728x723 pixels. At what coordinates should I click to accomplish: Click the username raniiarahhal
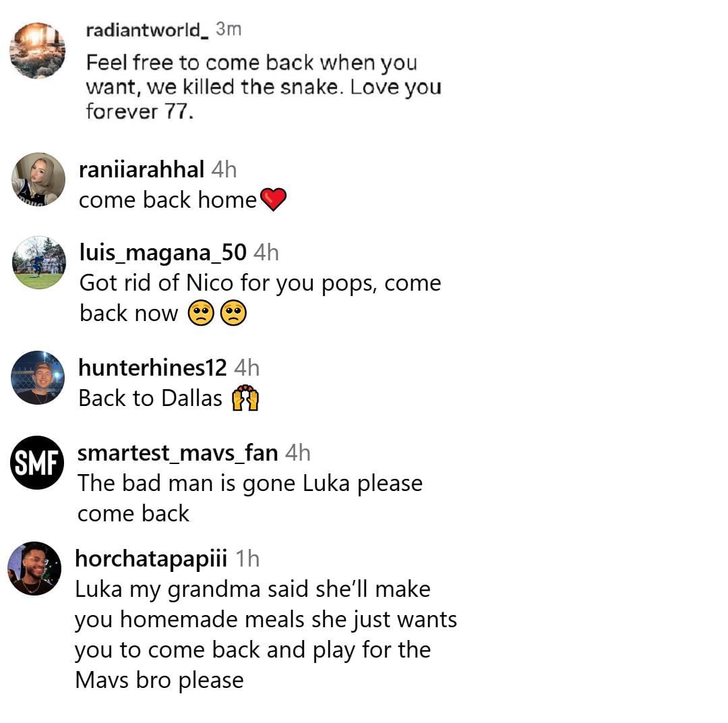[141, 170]
